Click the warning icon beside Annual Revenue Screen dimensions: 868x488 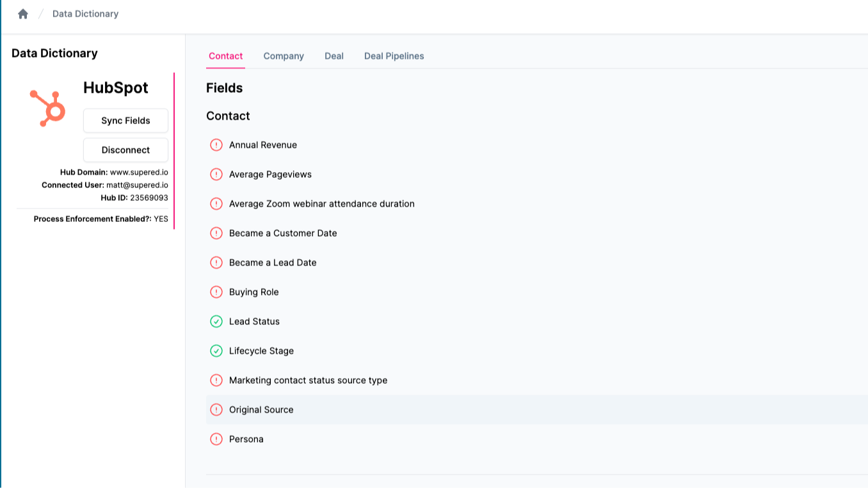(216, 145)
